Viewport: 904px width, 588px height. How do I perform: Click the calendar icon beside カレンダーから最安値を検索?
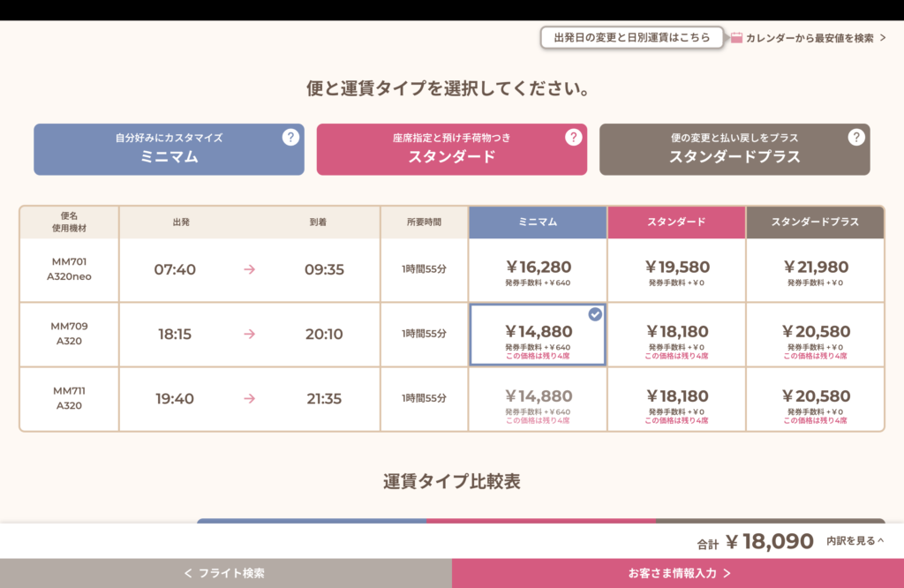(x=736, y=38)
